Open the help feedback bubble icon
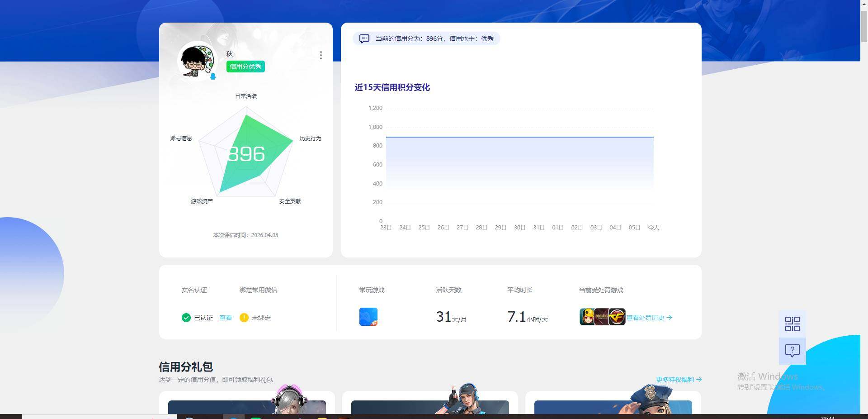 point(792,350)
